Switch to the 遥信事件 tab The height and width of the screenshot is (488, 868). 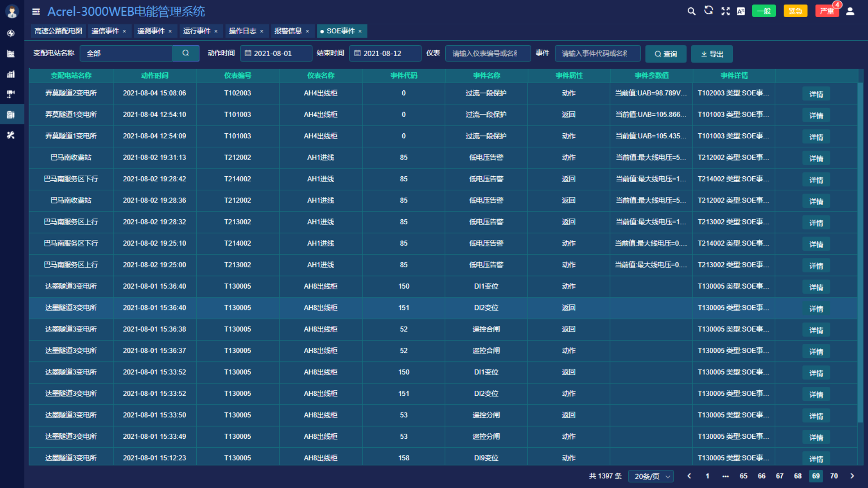[x=108, y=31]
